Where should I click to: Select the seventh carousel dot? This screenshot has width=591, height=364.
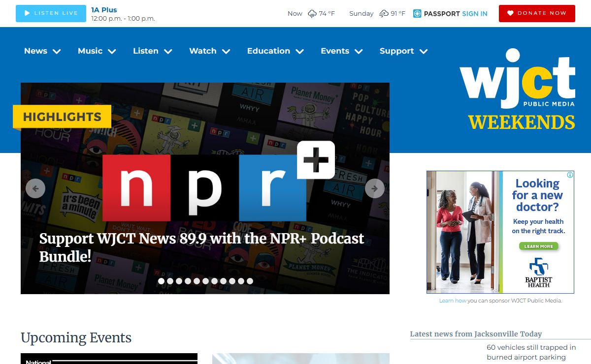click(x=214, y=281)
